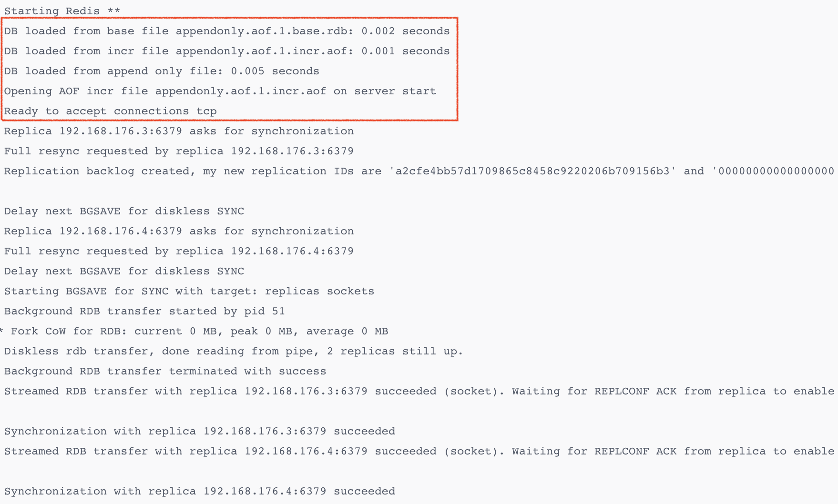This screenshot has width=838, height=504.
Task: Click the 'Replication backlog created' log line
Action: 419,171
